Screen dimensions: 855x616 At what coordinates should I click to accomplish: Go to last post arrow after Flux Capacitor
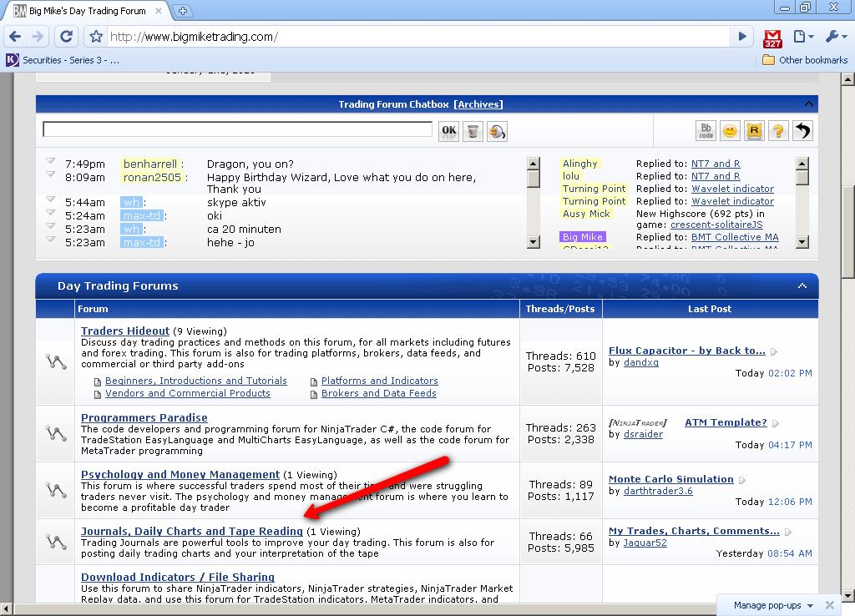[x=774, y=351]
